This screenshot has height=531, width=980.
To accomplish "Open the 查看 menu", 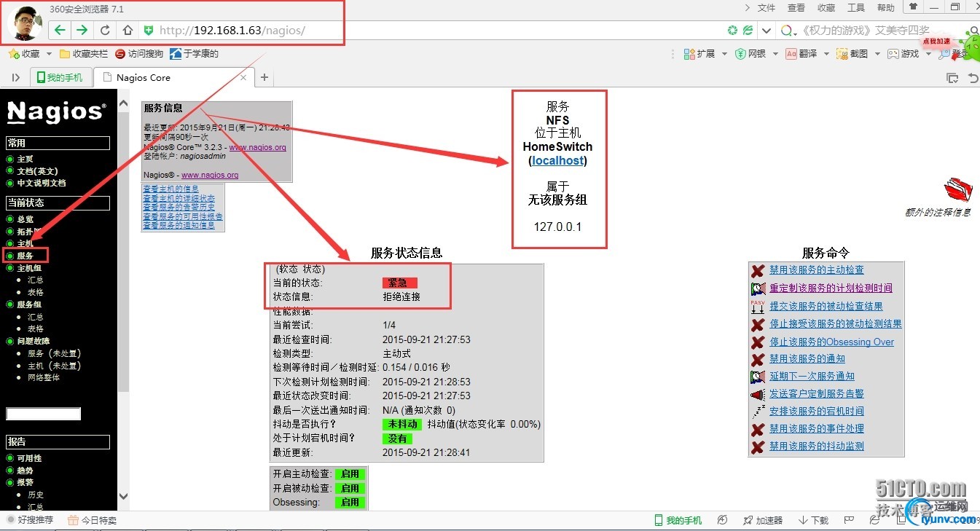I will point(796,8).
